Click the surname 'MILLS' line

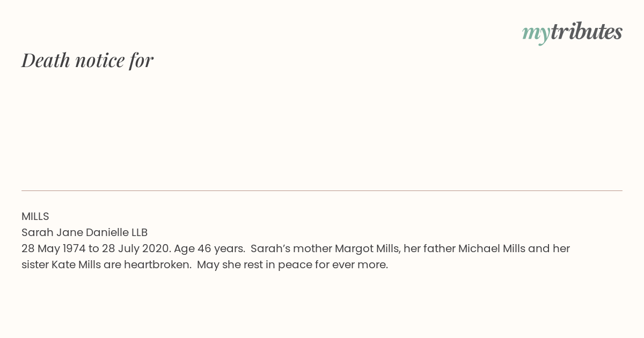35,216
